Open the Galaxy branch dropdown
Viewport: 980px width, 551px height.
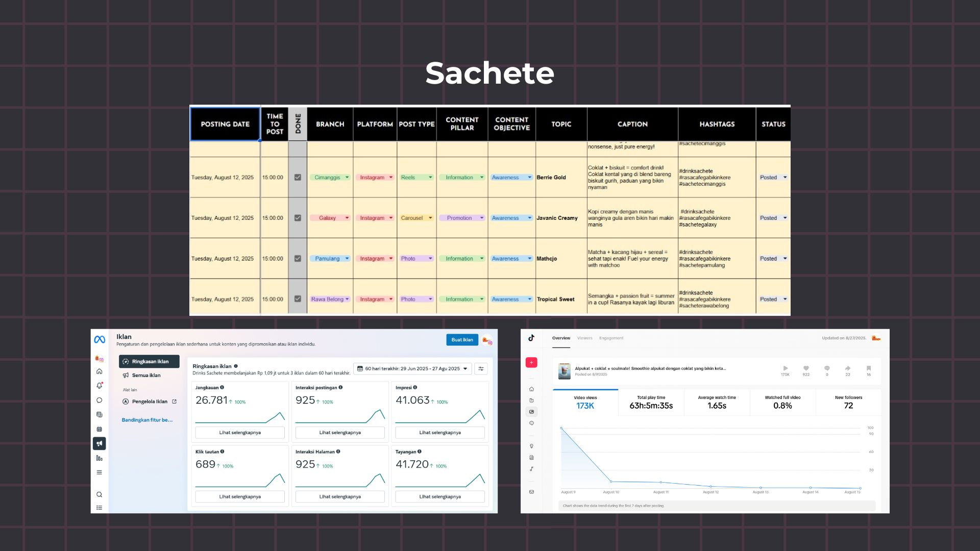[x=330, y=218]
